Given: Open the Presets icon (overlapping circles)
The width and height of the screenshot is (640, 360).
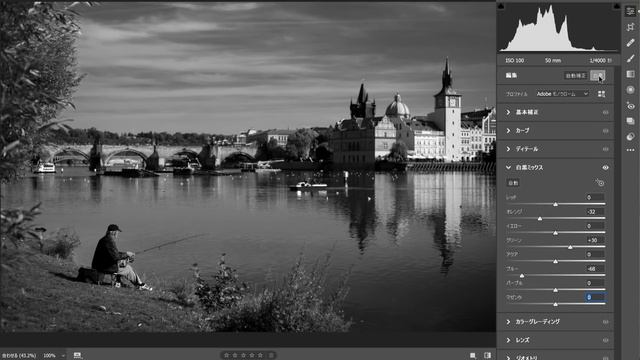Looking at the screenshot, I should click(631, 137).
